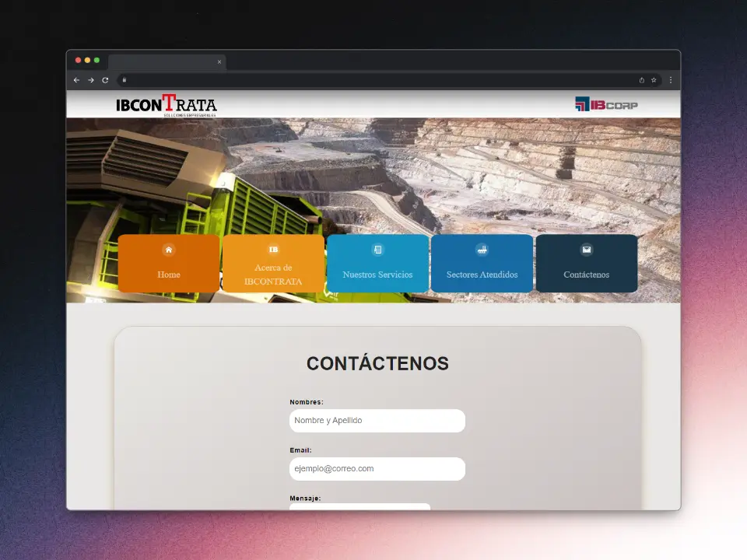This screenshot has width=747, height=560.
Task: Go back with the browser back arrow
Action: click(x=77, y=80)
